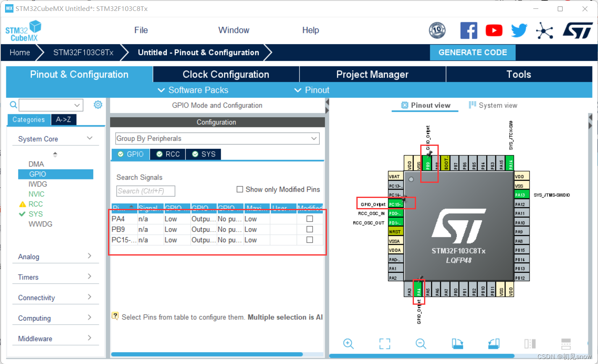
Task: Select the PA0 pin on the chip
Action: pos(395,259)
